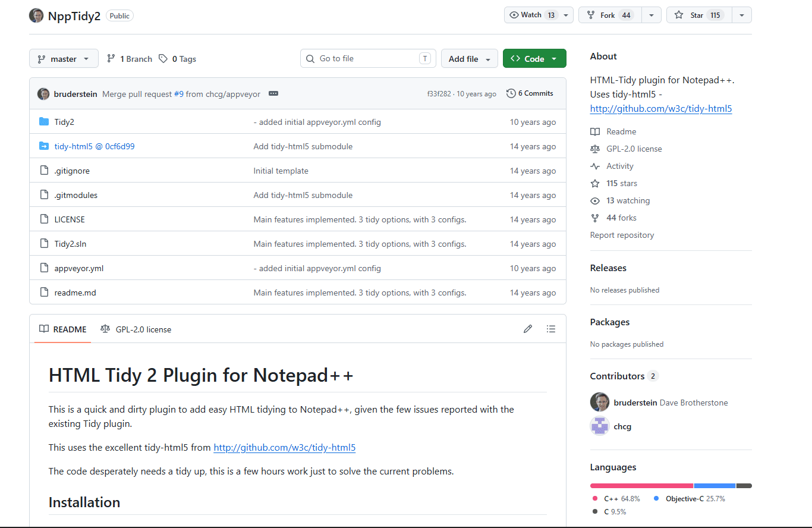Image resolution: width=812 pixels, height=528 pixels.
Task: Open the 1 Branch link
Action: [x=130, y=59]
